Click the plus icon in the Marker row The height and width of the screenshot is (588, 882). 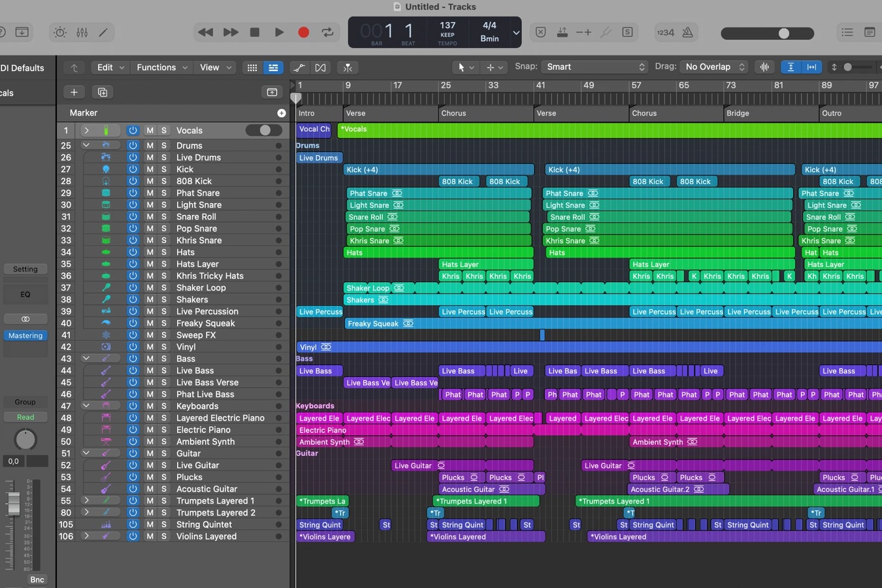click(x=282, y=113)
